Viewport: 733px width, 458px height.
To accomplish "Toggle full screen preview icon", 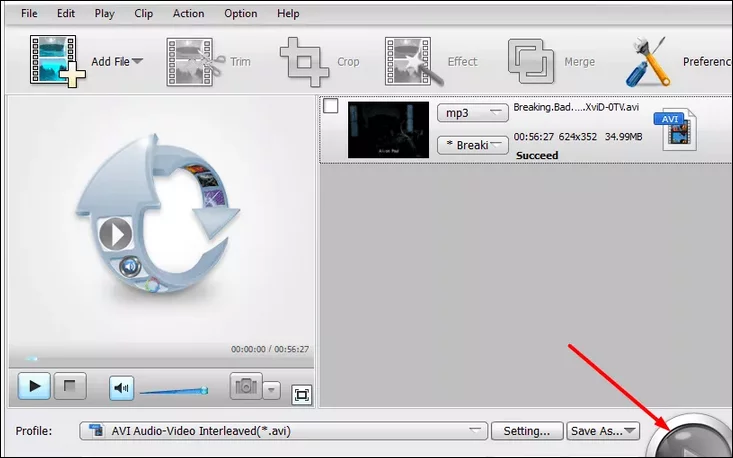I will pyautogui.click(x=301, y=394).
